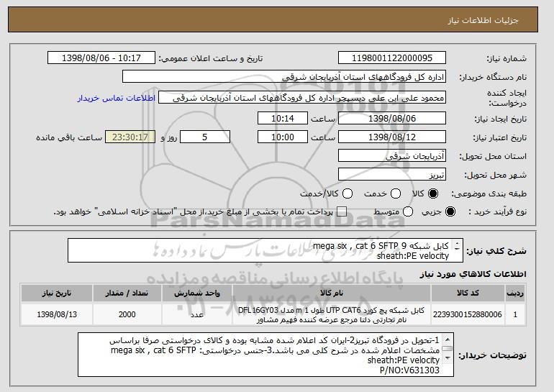The height and width of the screenshot is (392, 554).
Task: Select the جزیی purchase type radio
Action: pyautogui.click(x=450, y=211)
